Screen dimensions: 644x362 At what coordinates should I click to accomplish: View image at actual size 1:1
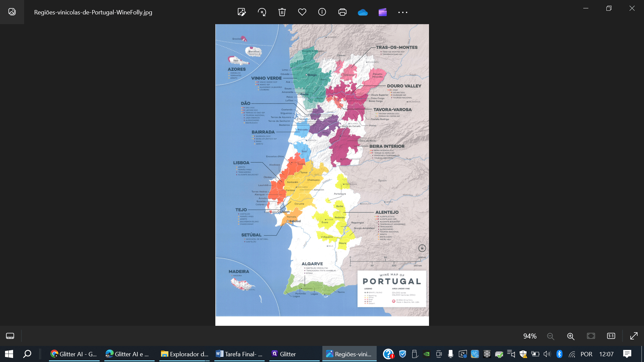[611, 336]
